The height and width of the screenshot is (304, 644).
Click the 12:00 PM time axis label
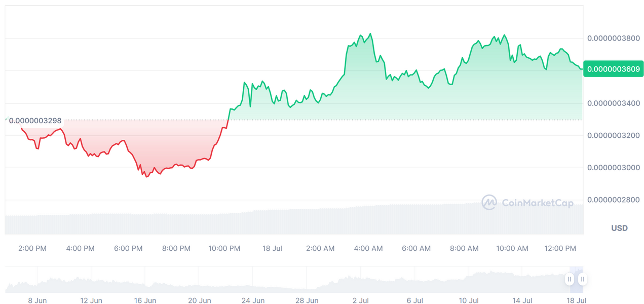tap(560, 248)
